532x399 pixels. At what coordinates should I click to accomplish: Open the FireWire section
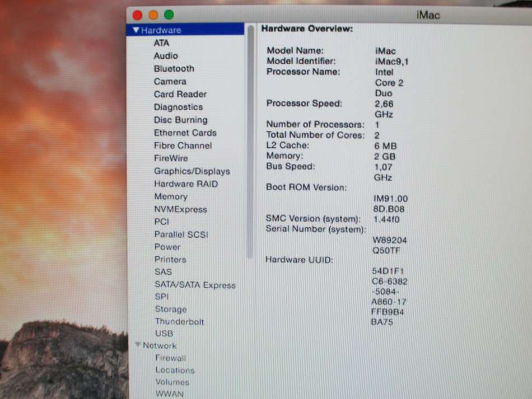click(x=171, y=158)
